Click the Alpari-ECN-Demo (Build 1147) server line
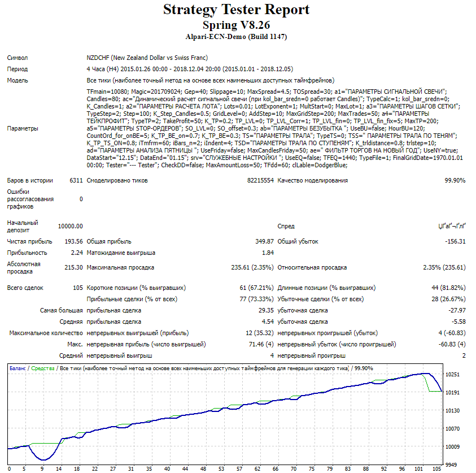476x473 pixels. click(x=236, y=37)
